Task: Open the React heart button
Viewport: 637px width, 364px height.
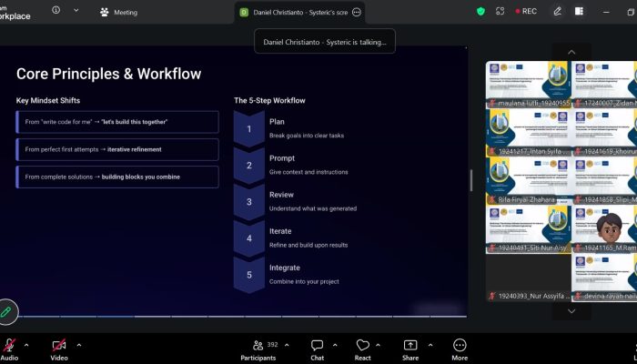Action: click(362, 349)
